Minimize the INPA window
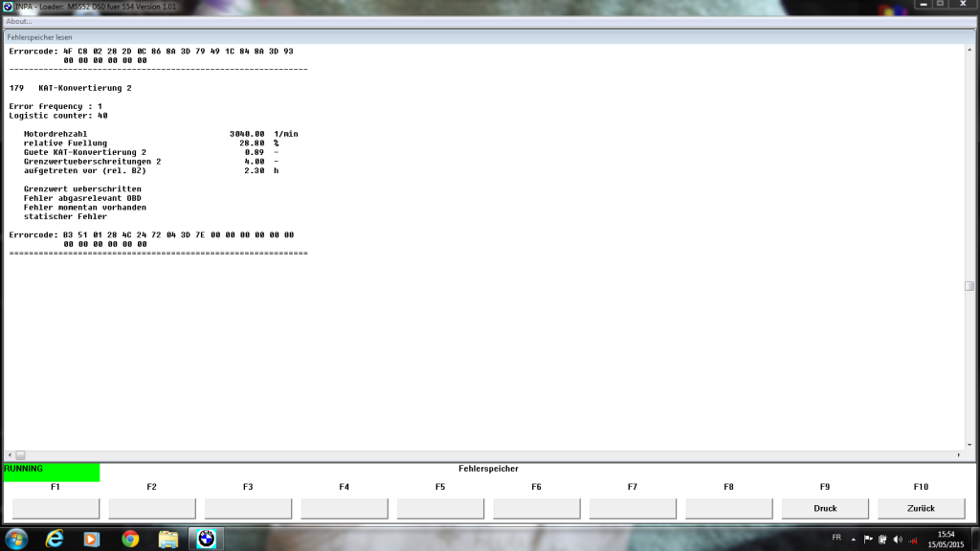The width and height of the screenshot is (980, 551). click(924, 5)
